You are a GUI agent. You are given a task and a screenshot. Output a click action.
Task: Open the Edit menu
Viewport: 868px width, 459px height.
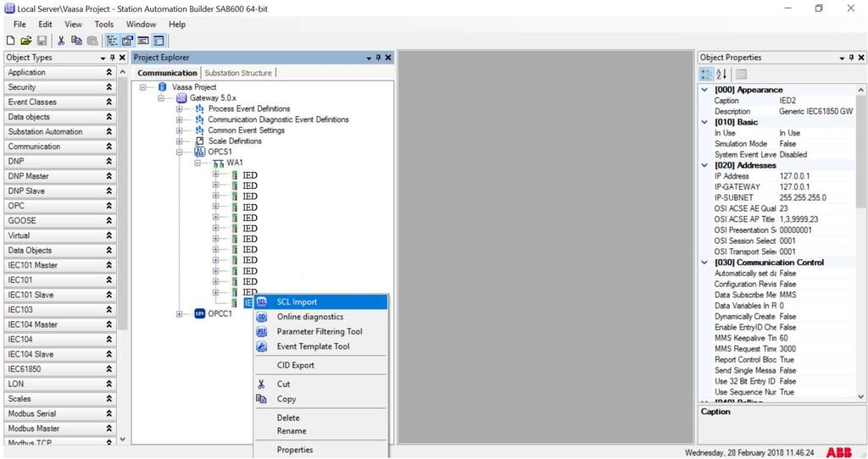[x=45, y=25]
